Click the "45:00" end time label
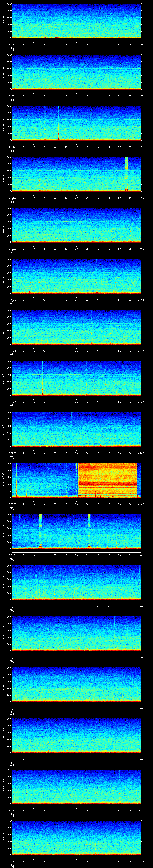This screenshot has width=153, height=868. pos(141,44)
